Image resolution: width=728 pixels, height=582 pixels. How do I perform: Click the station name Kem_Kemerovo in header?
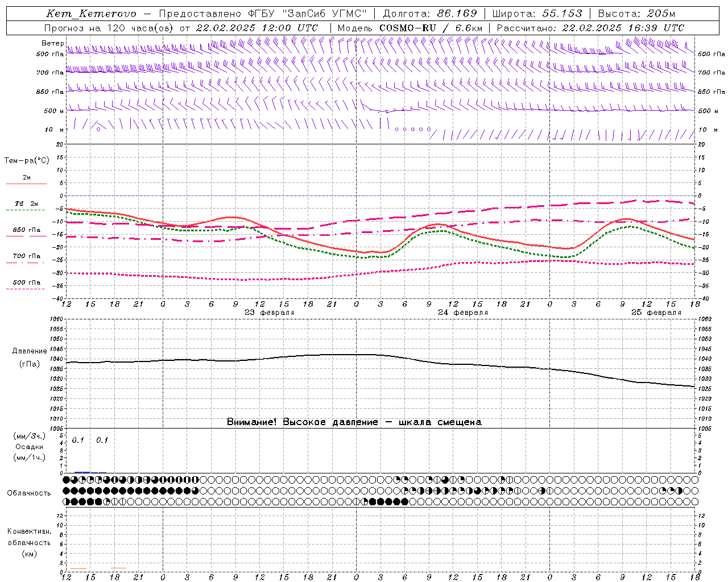coord(91,14)
